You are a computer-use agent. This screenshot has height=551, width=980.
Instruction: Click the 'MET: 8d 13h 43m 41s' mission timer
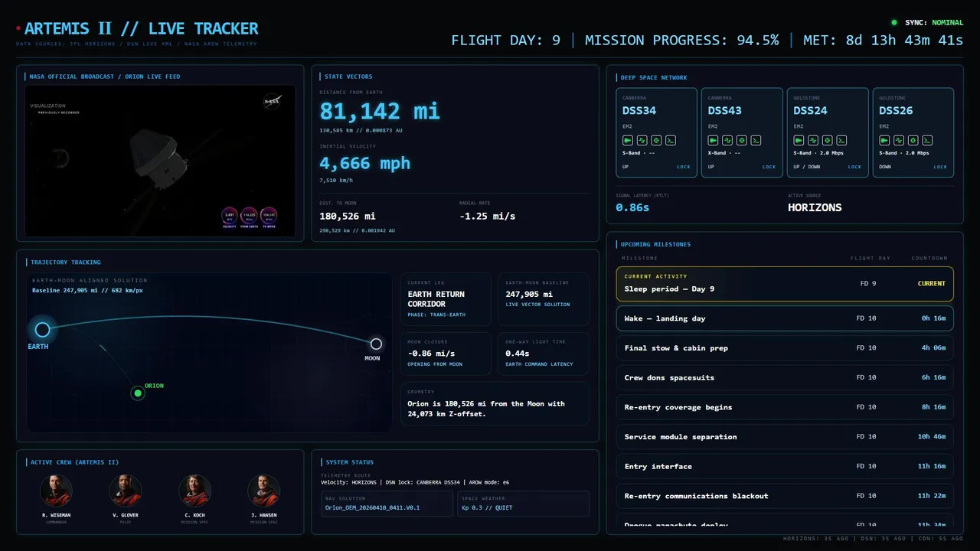pyautogui.click(x=883, y=40)
